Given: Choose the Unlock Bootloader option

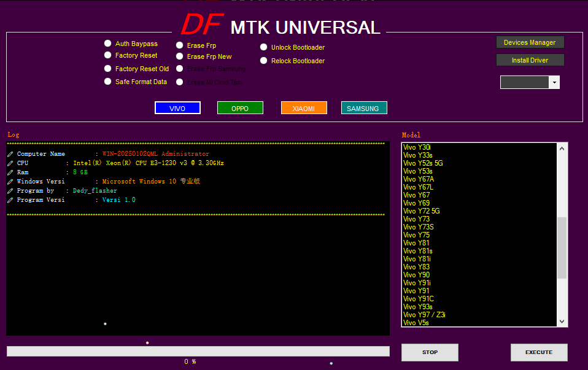Looking at the screenshot, I should (x=264, y=47).
